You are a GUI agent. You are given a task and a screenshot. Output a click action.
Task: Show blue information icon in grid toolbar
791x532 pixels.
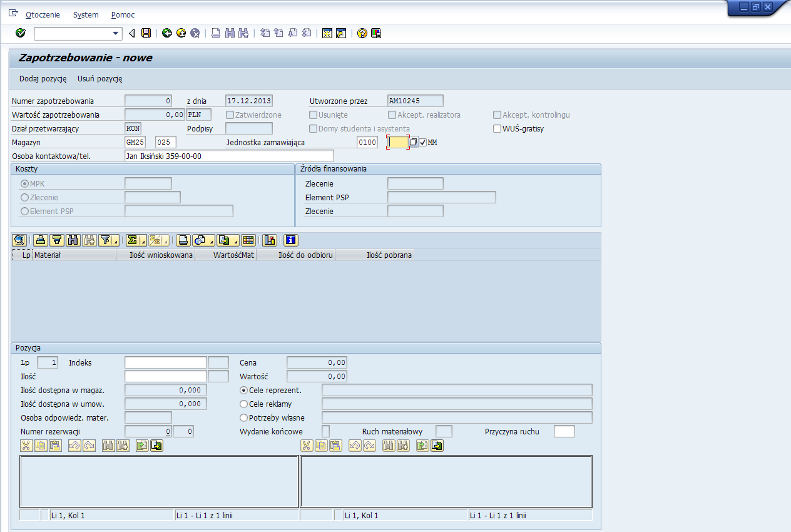point(291,240)
